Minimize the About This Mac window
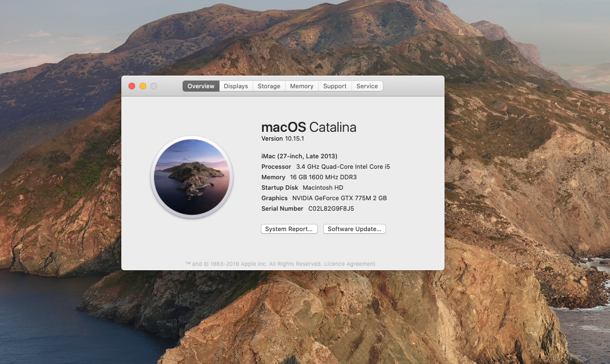The height and width of the screenshot is (364, 610). [143, 86]
